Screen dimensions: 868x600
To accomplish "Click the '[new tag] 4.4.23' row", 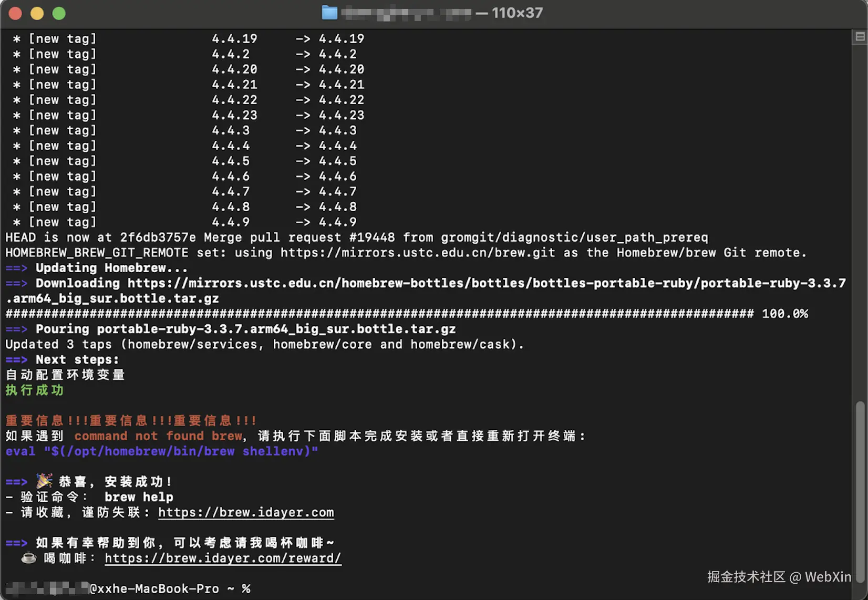I will [188, 115].
